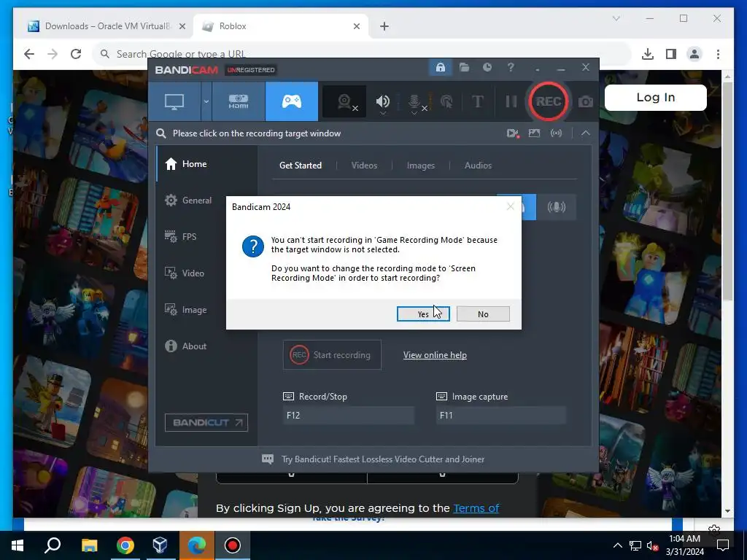747x560 pixels.
Task: Toggle mouse click effects icon
Action: point(446,101)
